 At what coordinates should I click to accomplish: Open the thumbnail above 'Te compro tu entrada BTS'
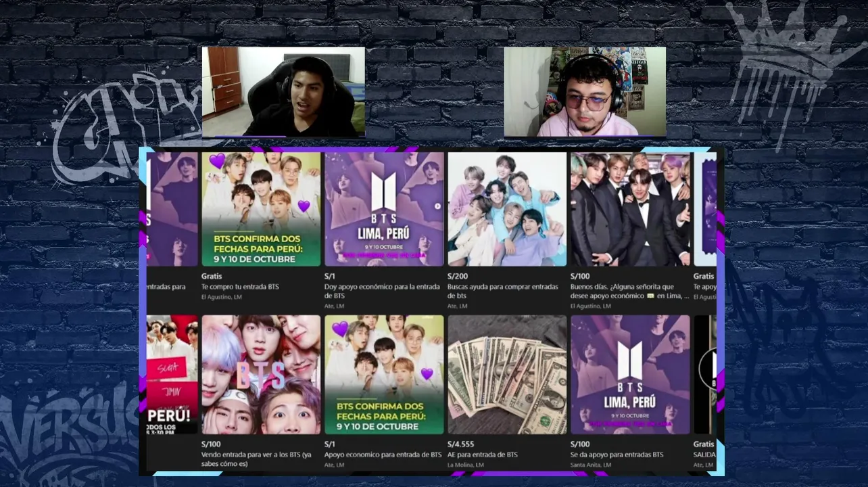[x=261, y=209]
